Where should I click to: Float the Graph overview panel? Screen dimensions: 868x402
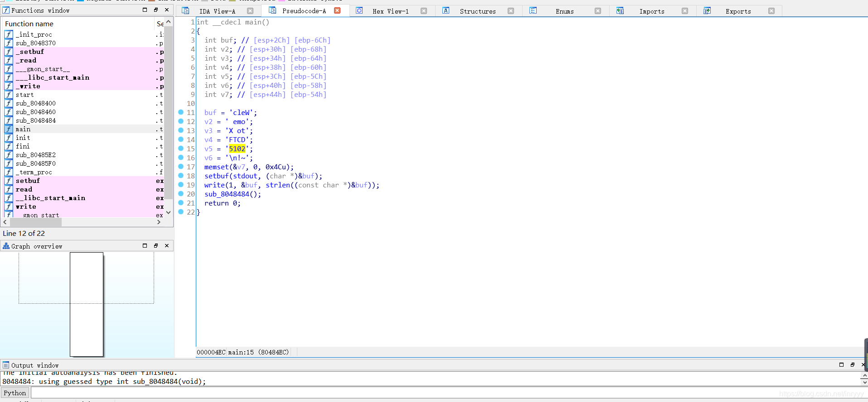(x=156, y=246)
